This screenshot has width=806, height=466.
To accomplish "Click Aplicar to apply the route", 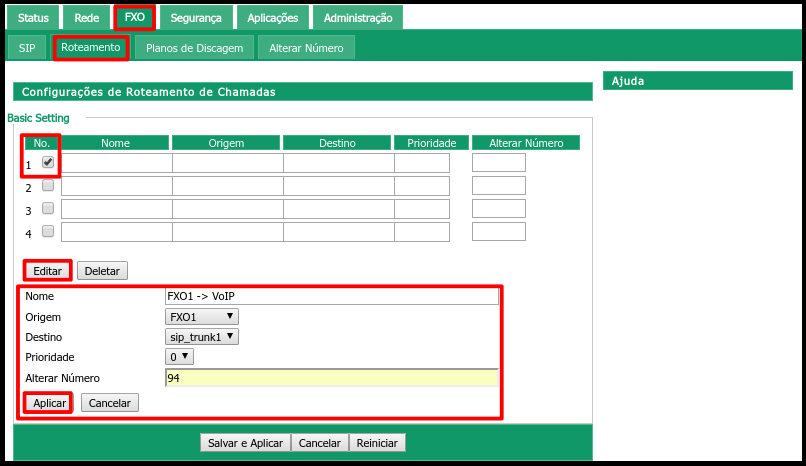I will (49, 403).
